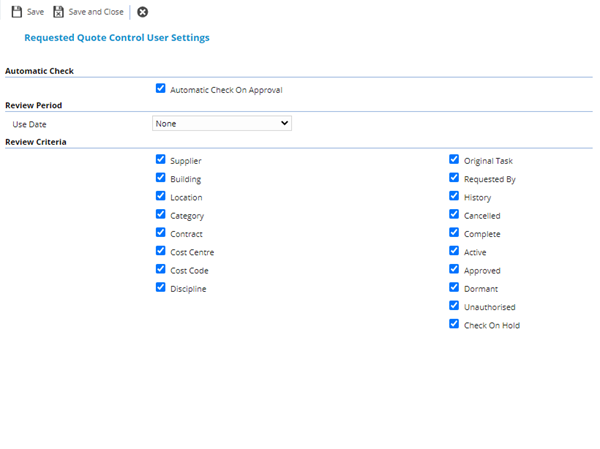Toggle the Cost Code checkbox
Image resolution: width=600 pixels, height=449 pixels.
tap(161, 269)
